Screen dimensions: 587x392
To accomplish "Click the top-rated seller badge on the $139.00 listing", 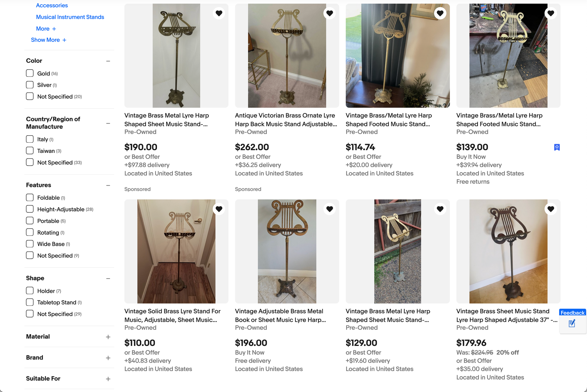I will click(557, 147).
